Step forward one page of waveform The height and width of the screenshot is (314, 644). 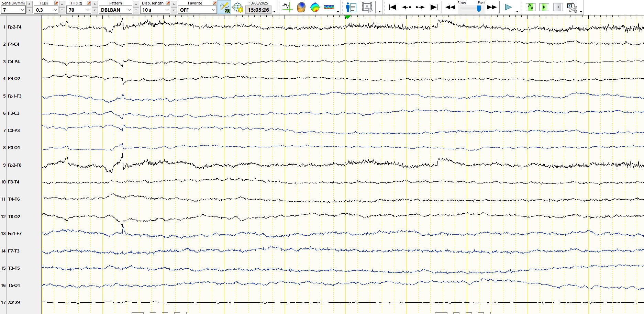coord(420,7)
